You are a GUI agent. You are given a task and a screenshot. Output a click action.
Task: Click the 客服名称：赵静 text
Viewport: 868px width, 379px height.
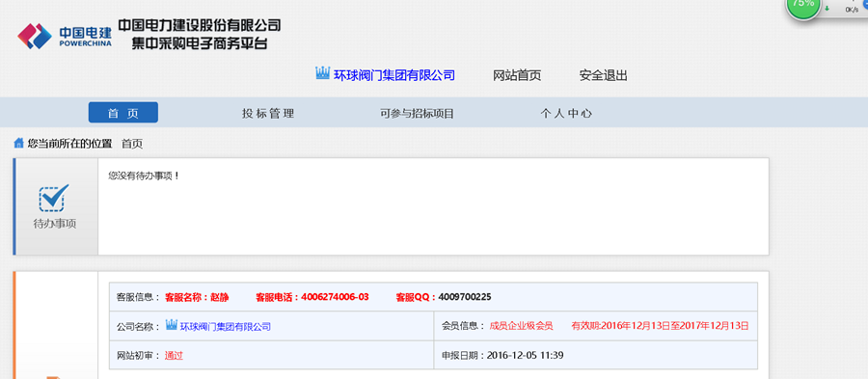197,297
